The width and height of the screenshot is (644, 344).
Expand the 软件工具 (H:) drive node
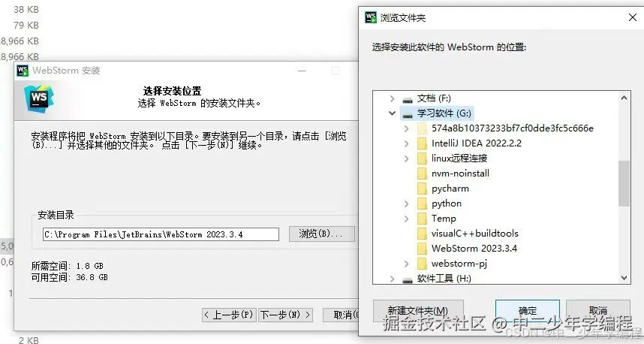click(x=393, y=279)
